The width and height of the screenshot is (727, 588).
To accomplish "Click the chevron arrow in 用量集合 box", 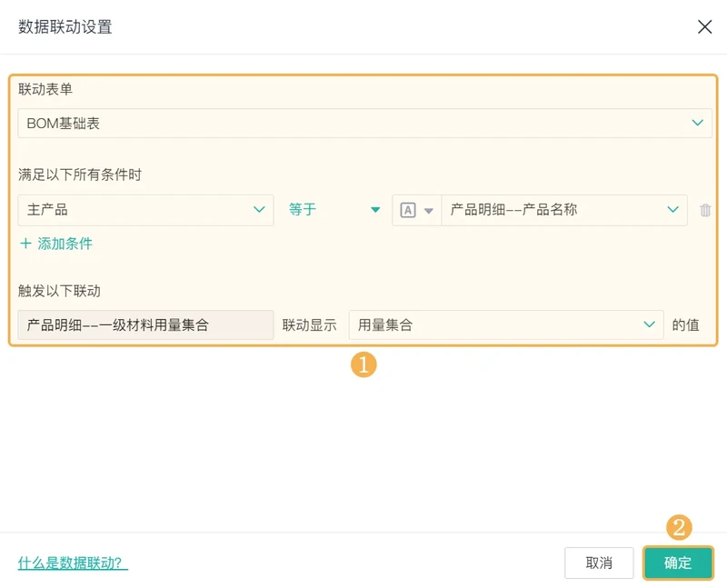I will (650, 324).
